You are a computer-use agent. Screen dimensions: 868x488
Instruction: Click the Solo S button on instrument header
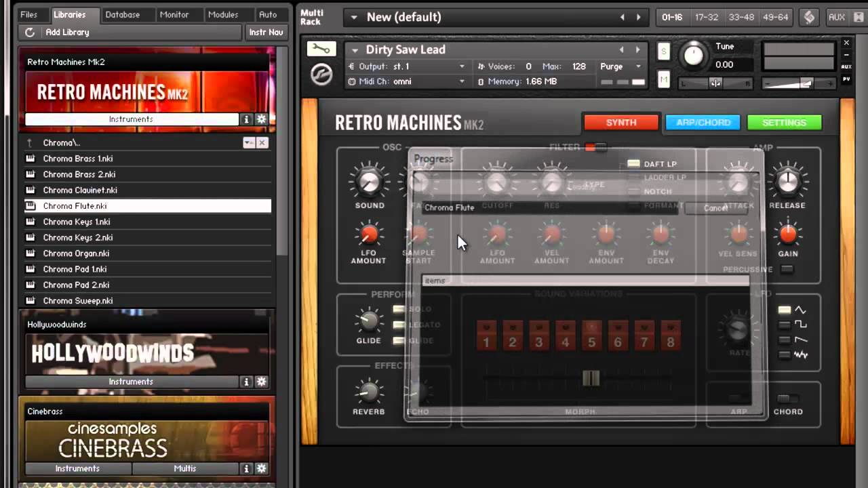(x=663, y=52)
